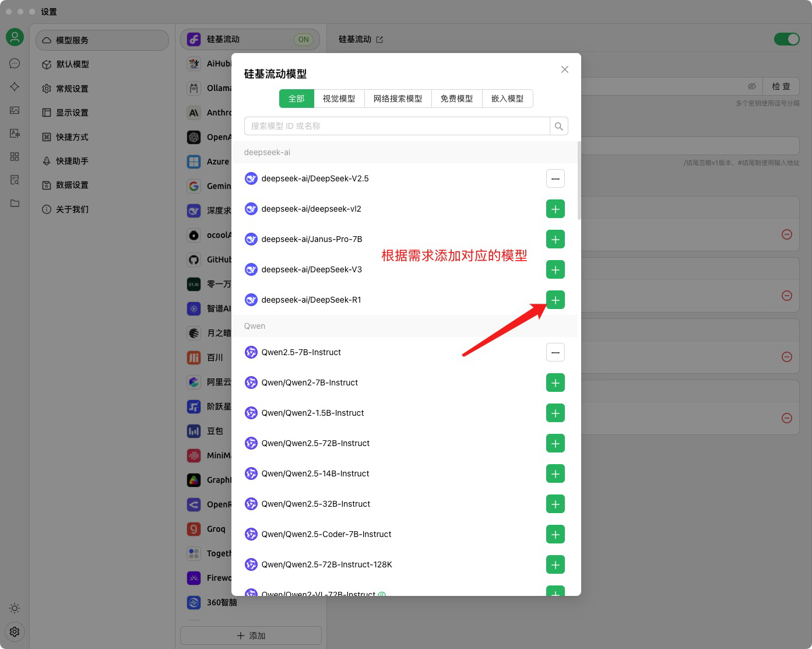Open the image painting sidebar icon
812x649 pixels.
[x=15, y=110]
